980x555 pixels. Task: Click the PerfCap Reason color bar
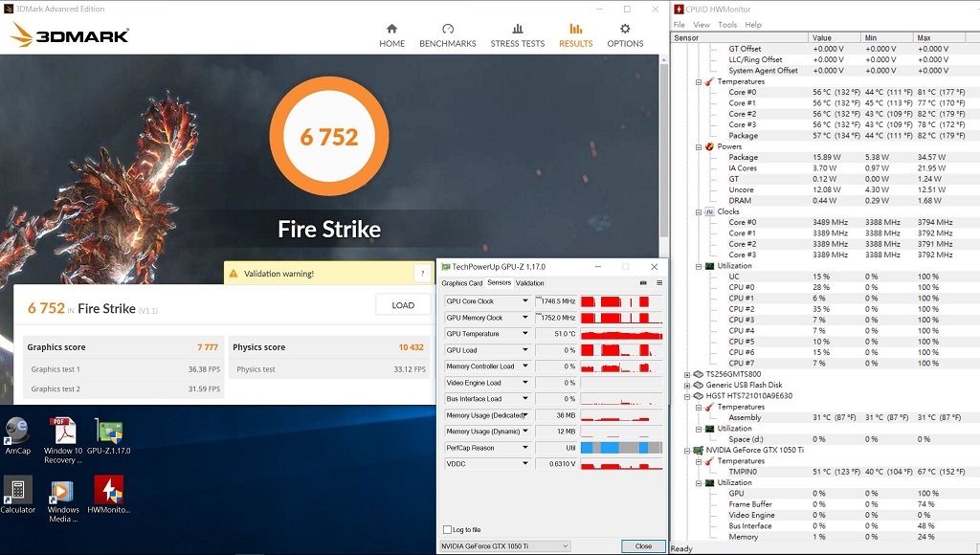pos(621,448)
